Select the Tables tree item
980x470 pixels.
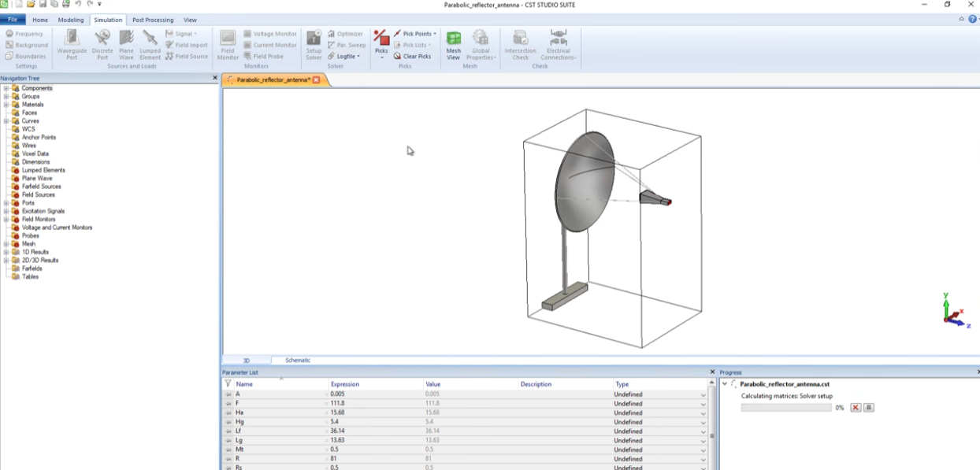click(x=30, y=276)
